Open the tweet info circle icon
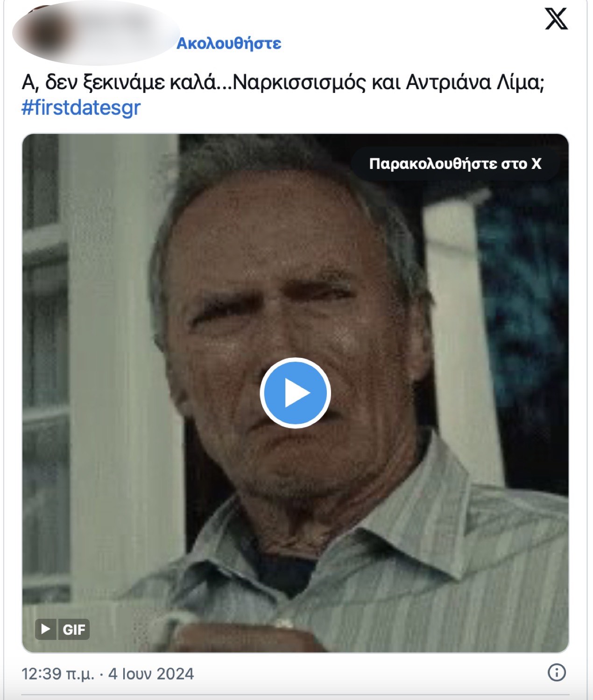This screenshot has height=700, width=593. [557, 673]
